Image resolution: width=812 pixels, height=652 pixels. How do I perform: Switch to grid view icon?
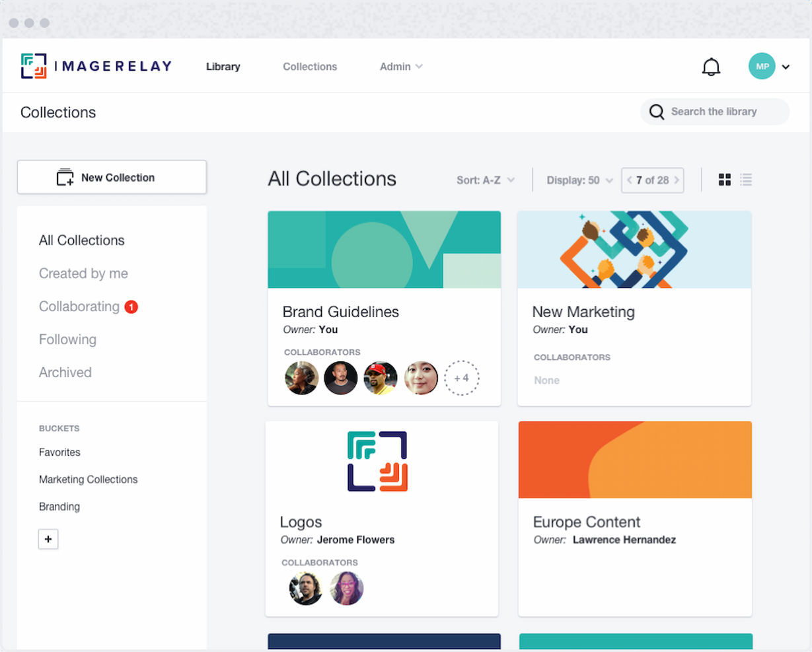click(x=725, y=180)
